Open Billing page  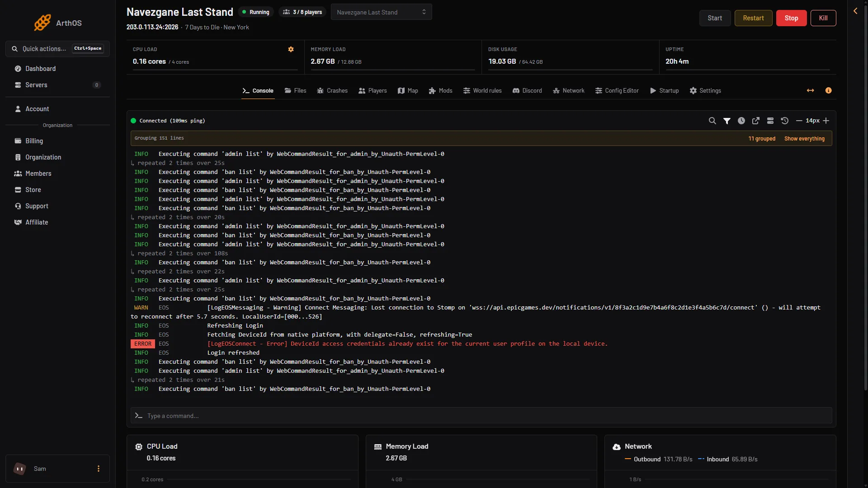coord(57,141)
